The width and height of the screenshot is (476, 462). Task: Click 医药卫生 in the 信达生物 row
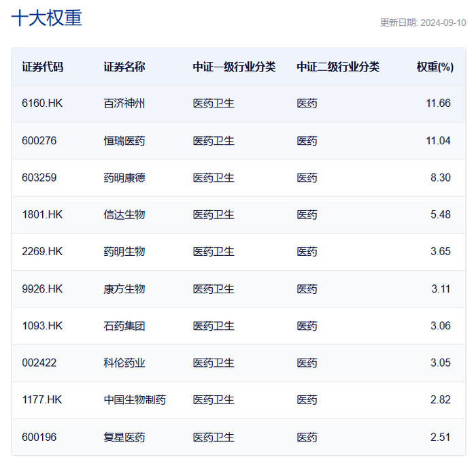click(x=214, y=215)
